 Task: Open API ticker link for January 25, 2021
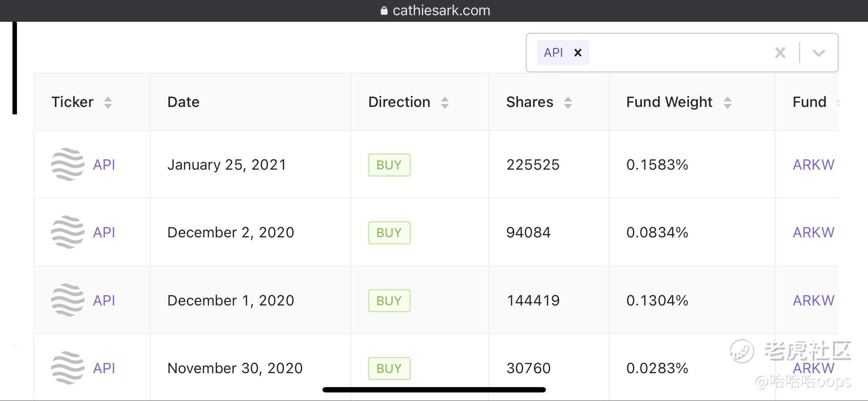[104, 165]
